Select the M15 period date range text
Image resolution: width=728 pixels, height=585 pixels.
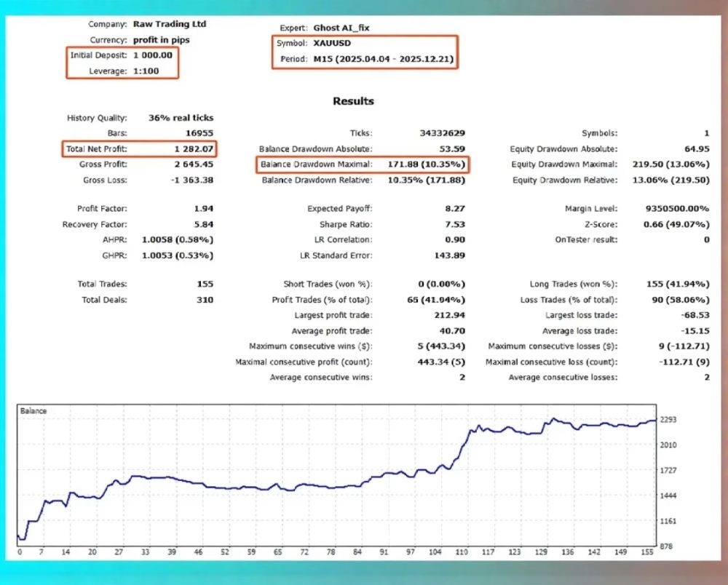[384, 60]
